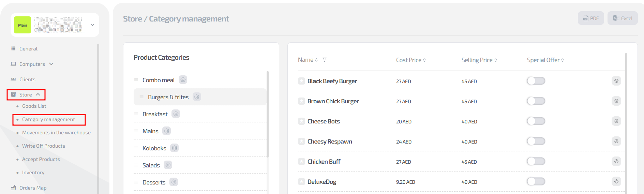This screenshot has width=644, height=194.
Task: Open gear settings for Kolobocks category
Action: pos(175,148)
